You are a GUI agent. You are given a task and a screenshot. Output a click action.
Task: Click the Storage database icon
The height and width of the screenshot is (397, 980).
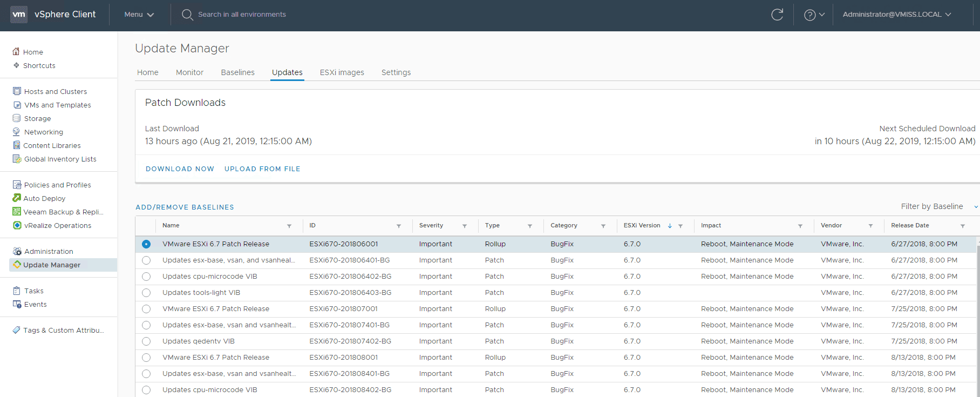(17, 118)
